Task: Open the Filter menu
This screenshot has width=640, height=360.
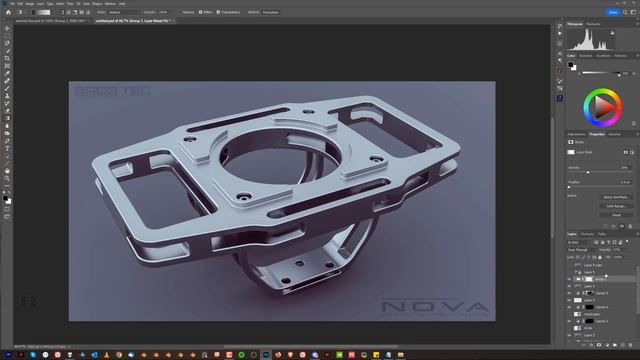Action: click(x=70, y=4)
